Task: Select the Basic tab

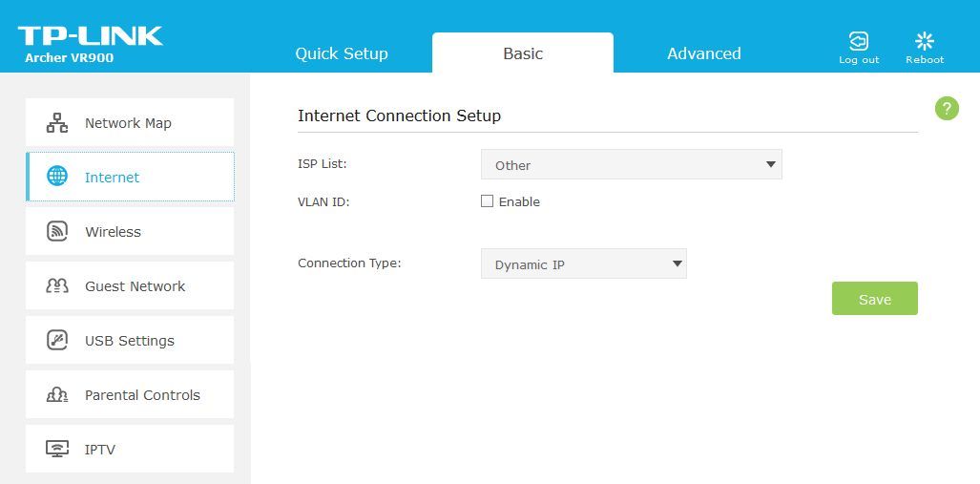Action: tap(523, 53)
